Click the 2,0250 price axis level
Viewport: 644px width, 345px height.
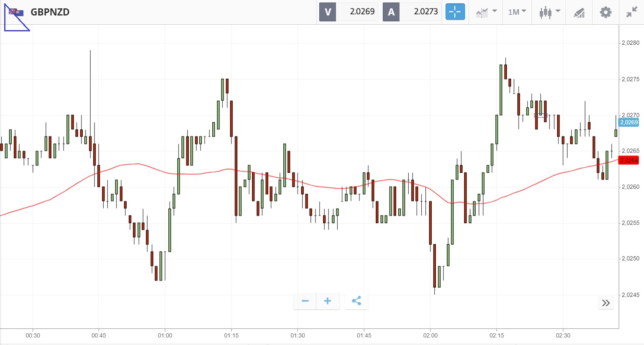coord(630,259)
